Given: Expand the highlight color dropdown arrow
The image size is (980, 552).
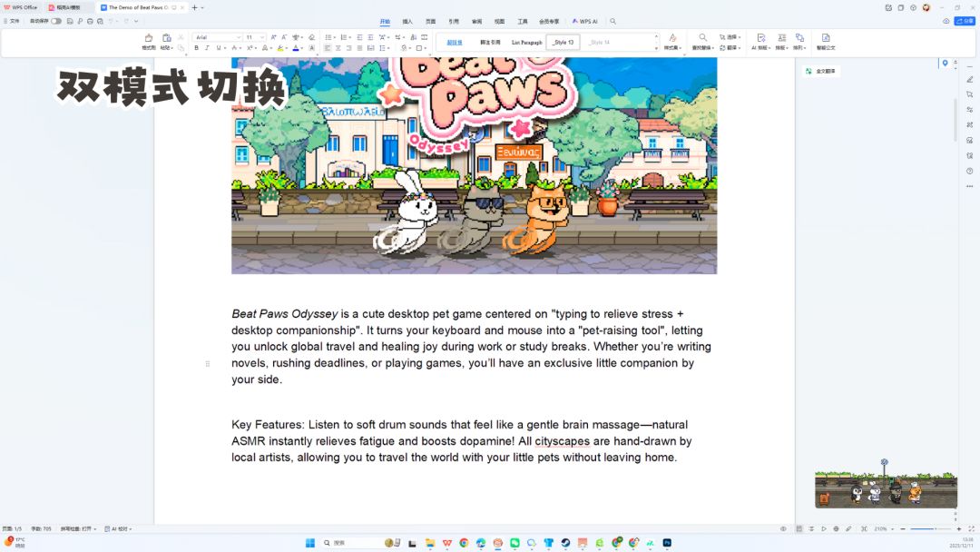Looking at the screenshot, I should [286, 48].
